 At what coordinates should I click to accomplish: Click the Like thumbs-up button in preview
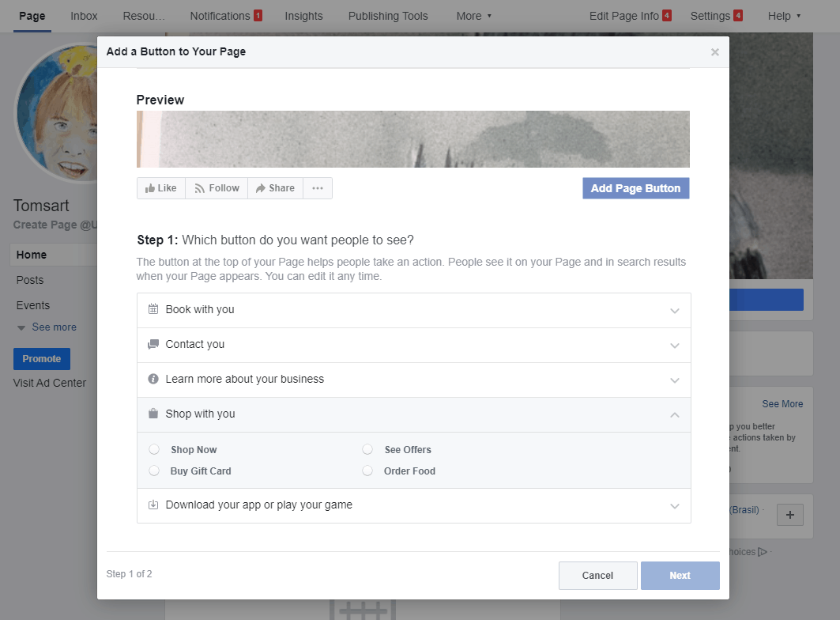pos(160,188)
